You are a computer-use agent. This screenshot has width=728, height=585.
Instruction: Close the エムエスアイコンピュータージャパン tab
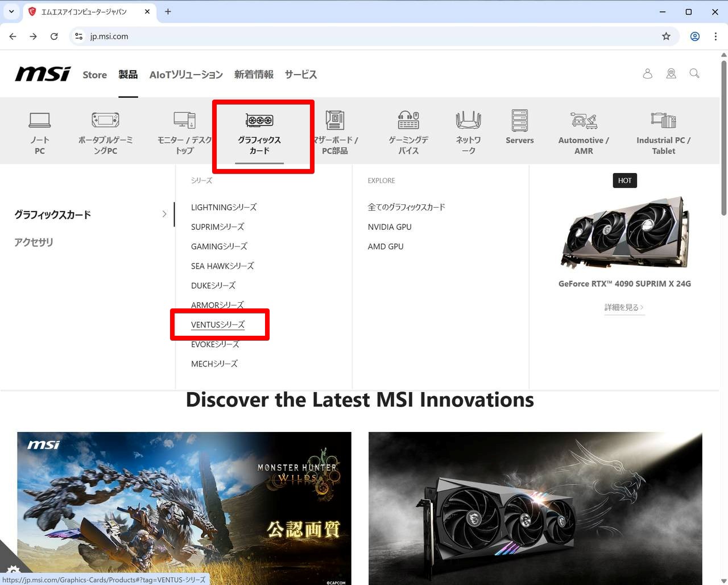click(x=147, y=11)
